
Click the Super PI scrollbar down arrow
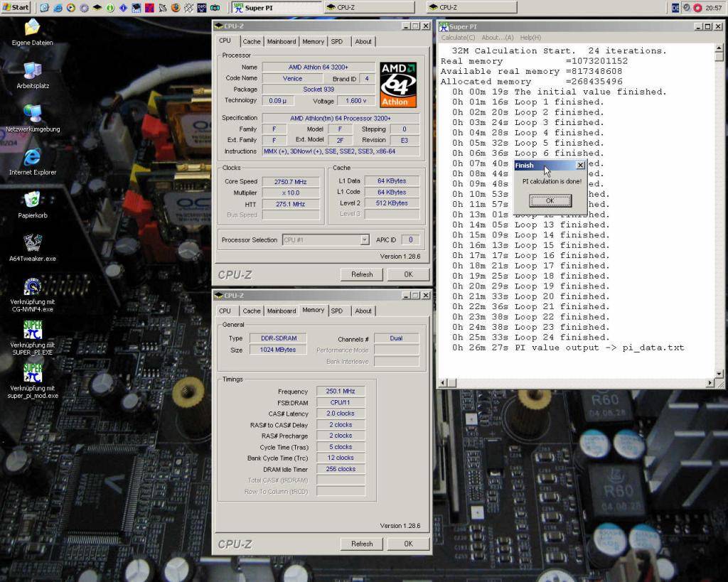[719, 374]
